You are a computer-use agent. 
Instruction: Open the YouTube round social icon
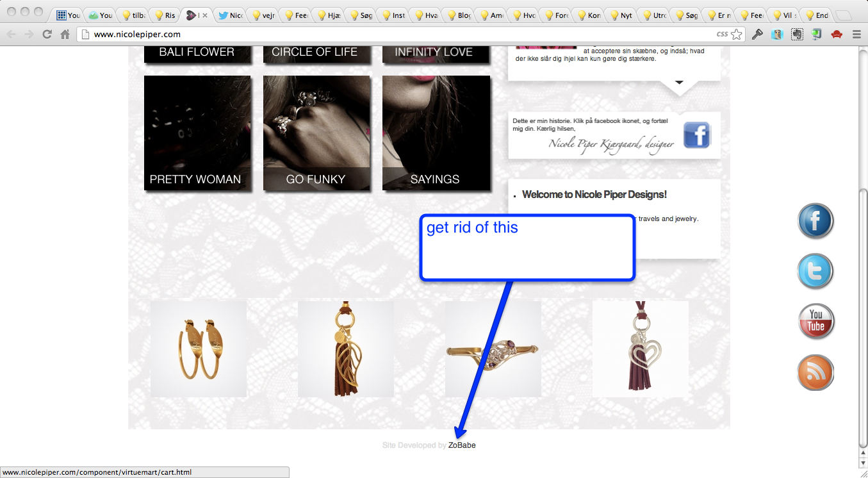815,322
